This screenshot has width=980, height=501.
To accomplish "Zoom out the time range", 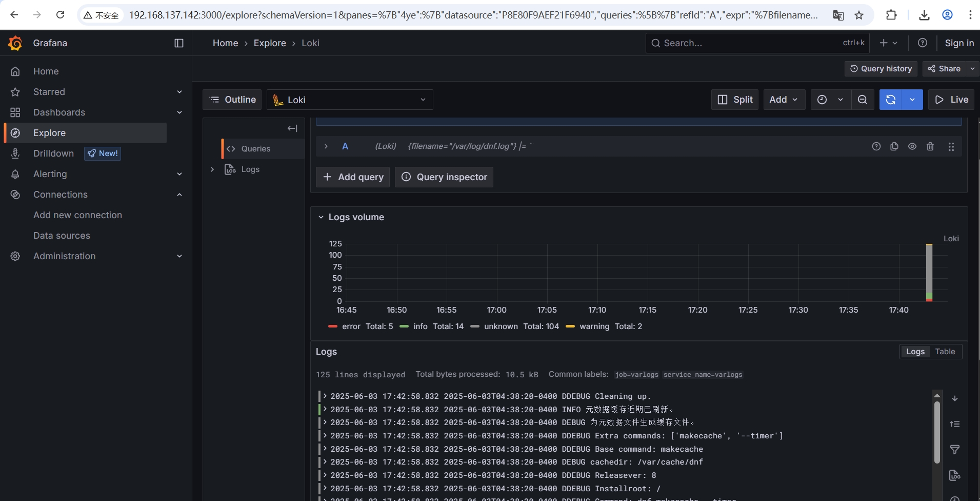I will pos(863,100).
